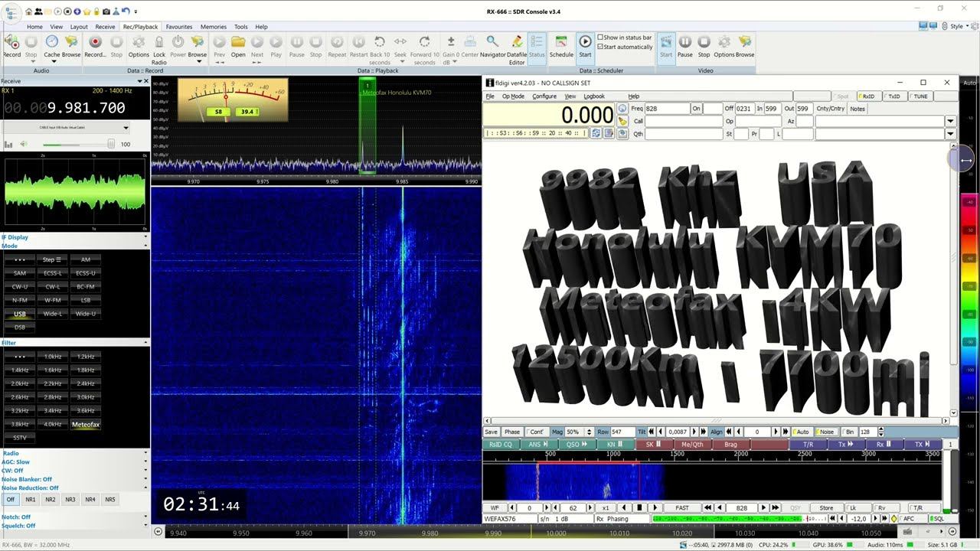This screenshot has height=551, width=980.
Task: Open fldigi's Op Mode menu
Action: tap(512, 96)
